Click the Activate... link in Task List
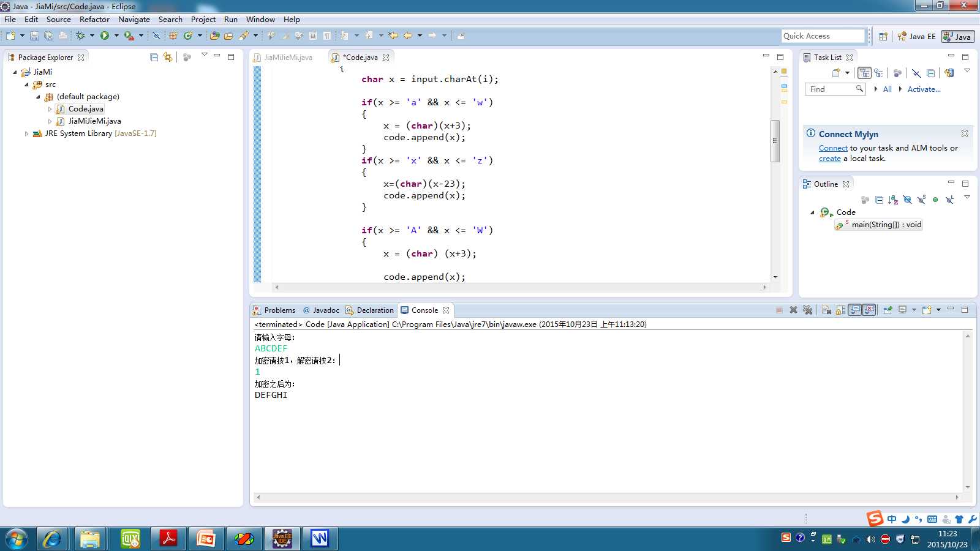980x551 pixels. point(924,89)
